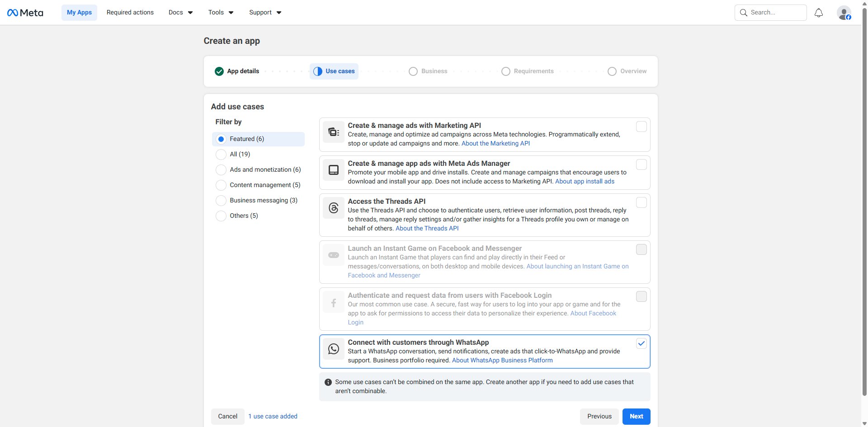Click the Business step circle icon
The height and width of the screenshot is (427, 868).
pyautogui.click(x=413, y=71)
